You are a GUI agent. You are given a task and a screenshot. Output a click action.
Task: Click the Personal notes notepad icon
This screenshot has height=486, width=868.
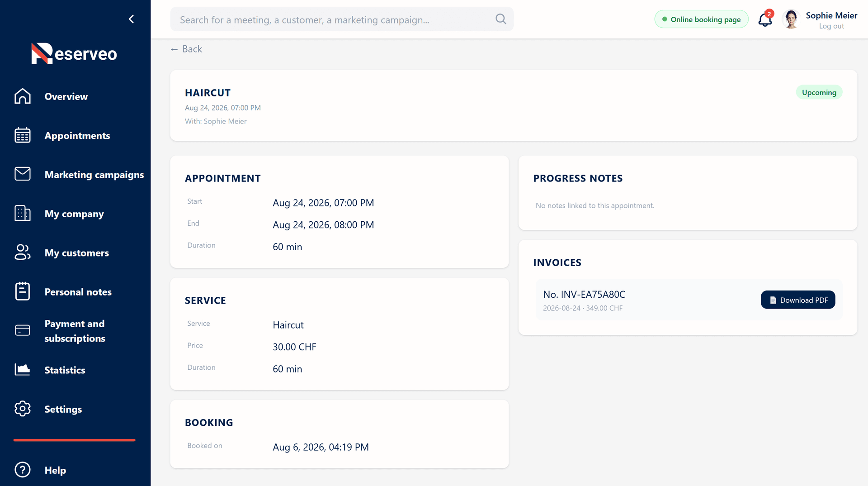[23, 291]
